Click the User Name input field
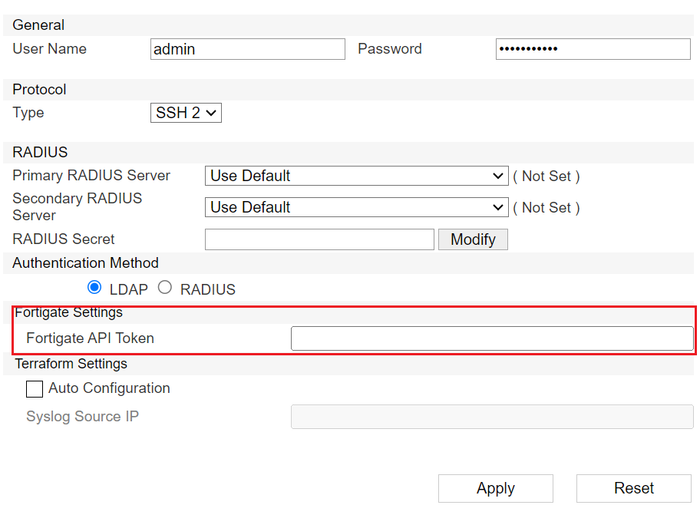The width and height of the screenshot is (700, 518). [247, 49]
